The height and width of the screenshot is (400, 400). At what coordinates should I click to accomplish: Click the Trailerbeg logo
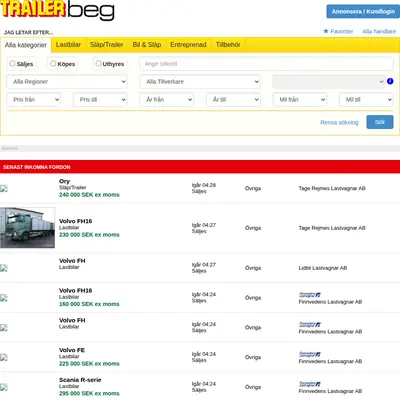(x=57, y=10)
